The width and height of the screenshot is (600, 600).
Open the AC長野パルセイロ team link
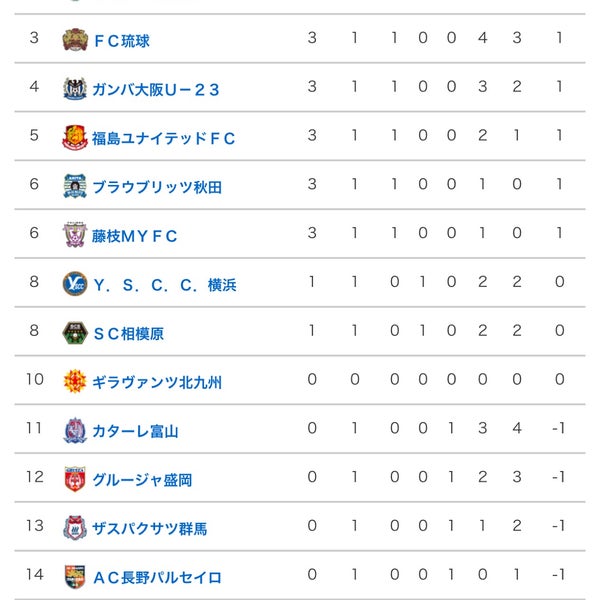157,578
